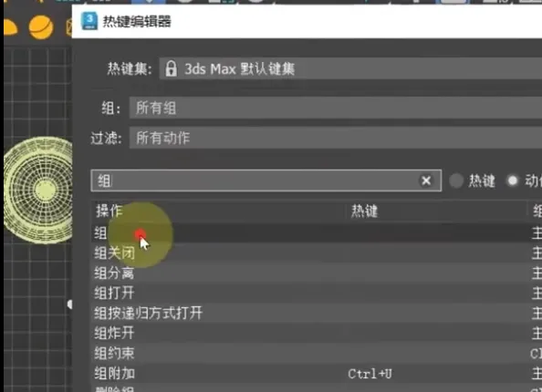
Task: Select the 组炸开 action row
Action: [x=317, y=333]
